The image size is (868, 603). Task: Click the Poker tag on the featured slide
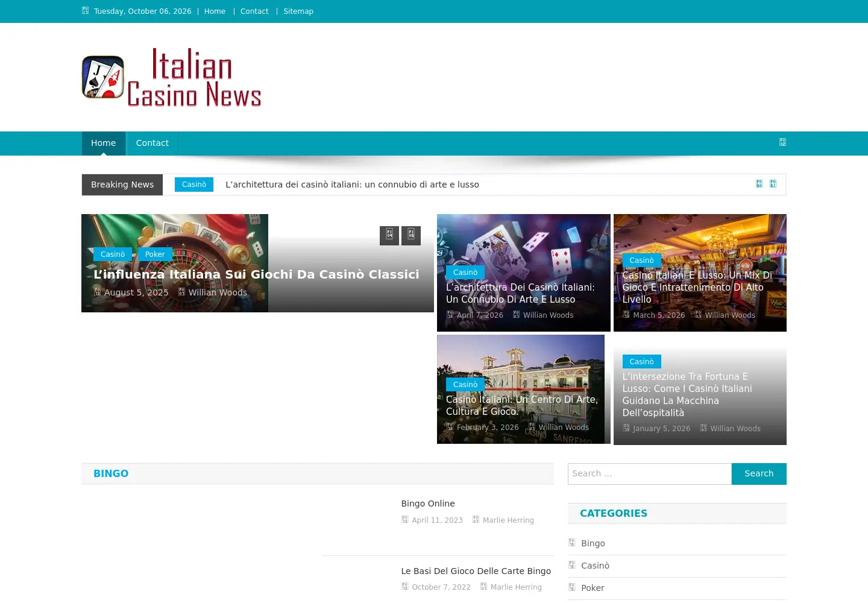[x=155, y=254]
